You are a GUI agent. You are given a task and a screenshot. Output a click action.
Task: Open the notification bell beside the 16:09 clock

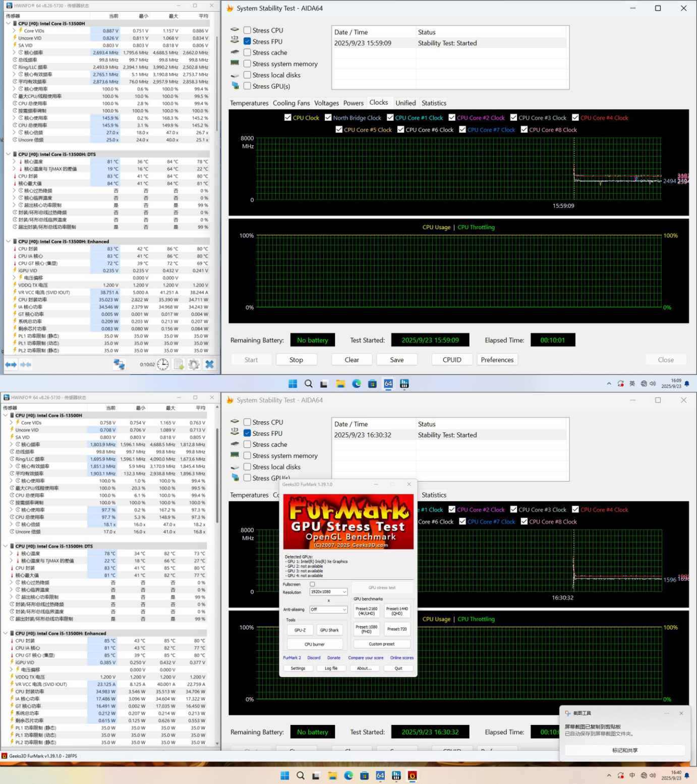[687, 384]
